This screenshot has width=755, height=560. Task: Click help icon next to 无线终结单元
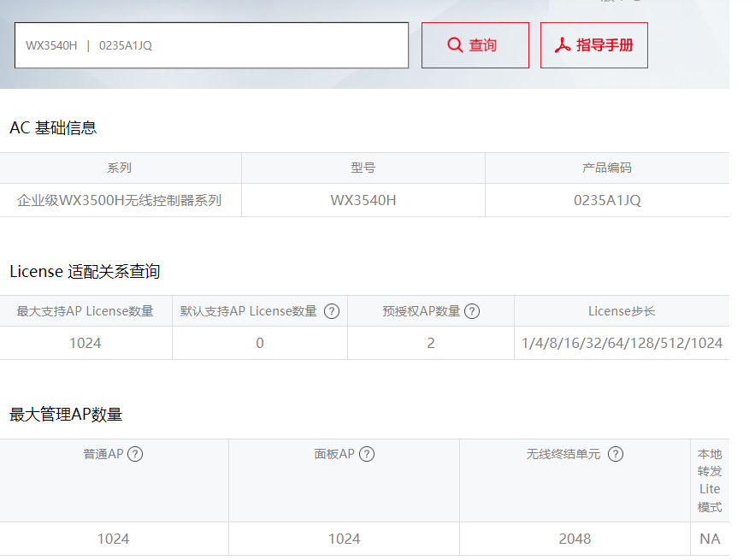(616, 454)
